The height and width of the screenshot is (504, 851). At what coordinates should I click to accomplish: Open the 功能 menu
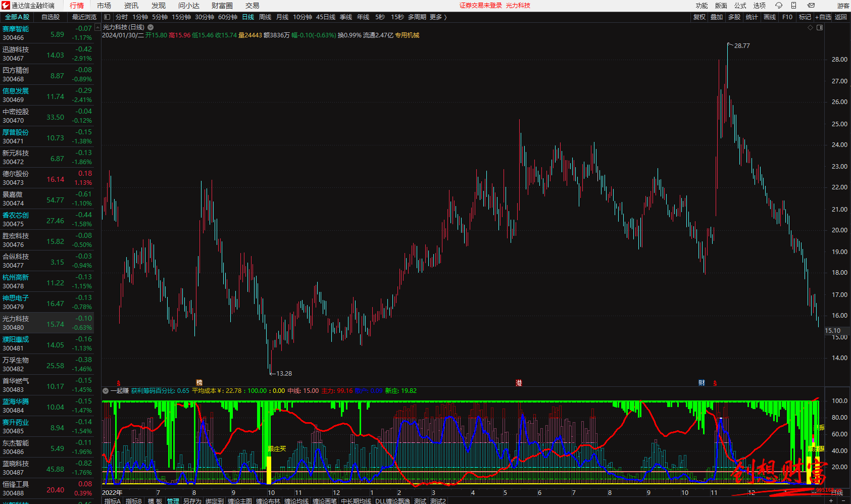pyautogui.click(x=702, y=6)
